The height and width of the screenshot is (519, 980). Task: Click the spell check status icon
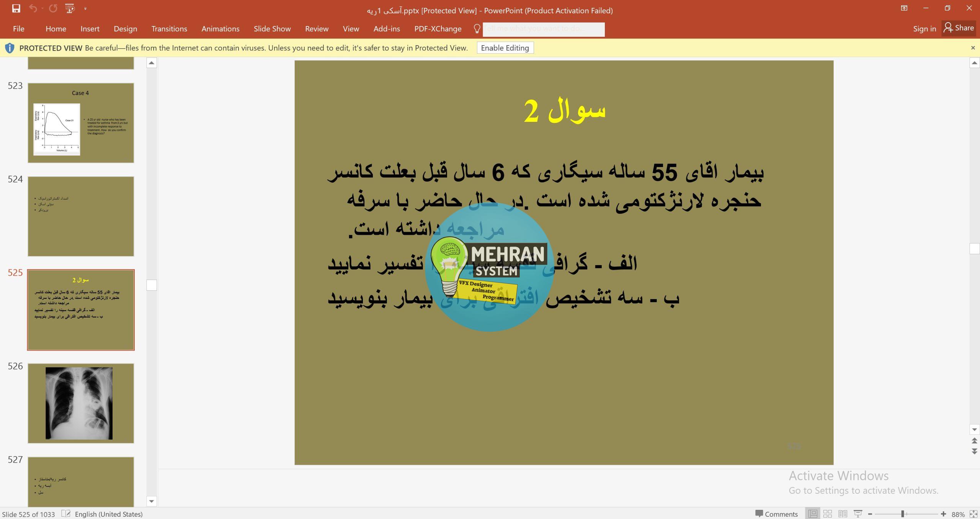pos(65,514)
